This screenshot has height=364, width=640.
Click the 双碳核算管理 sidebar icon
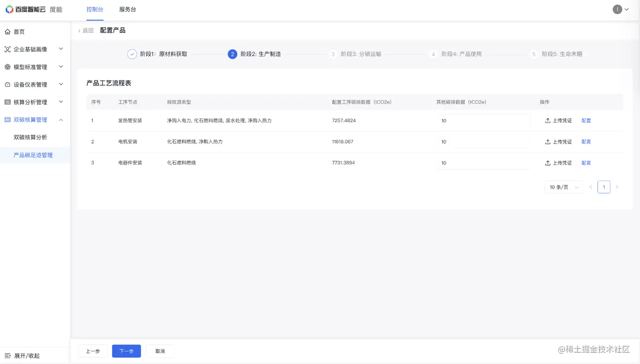pyautogui.click(x=8, y=120)
